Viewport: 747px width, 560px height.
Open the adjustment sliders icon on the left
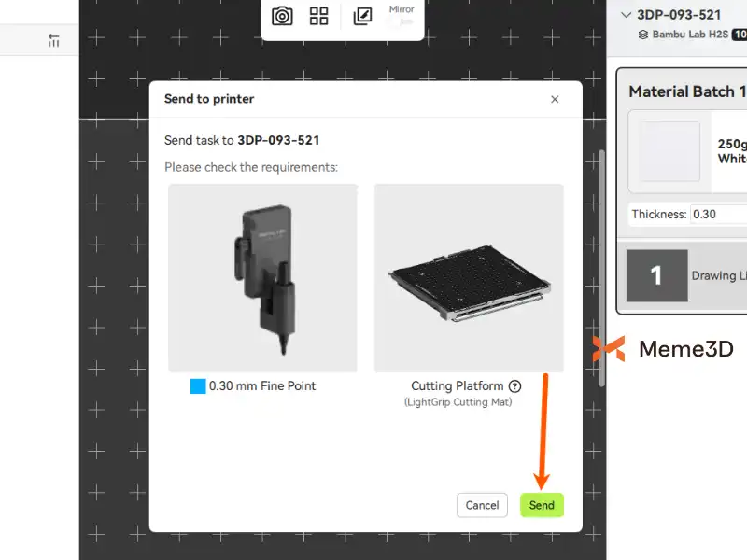[54, 41]
